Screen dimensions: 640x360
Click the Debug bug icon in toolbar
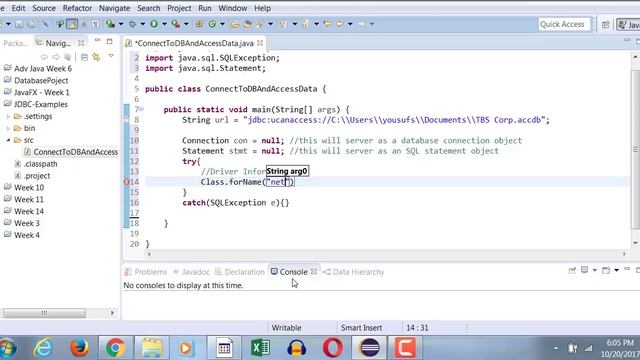pyautogui.click(x=132, y=24)
